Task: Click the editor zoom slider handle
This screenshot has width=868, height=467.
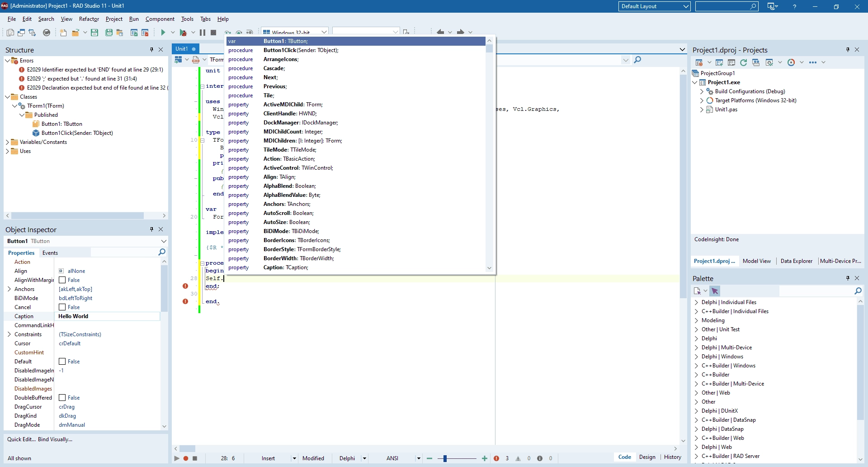Action: (445, 458)
